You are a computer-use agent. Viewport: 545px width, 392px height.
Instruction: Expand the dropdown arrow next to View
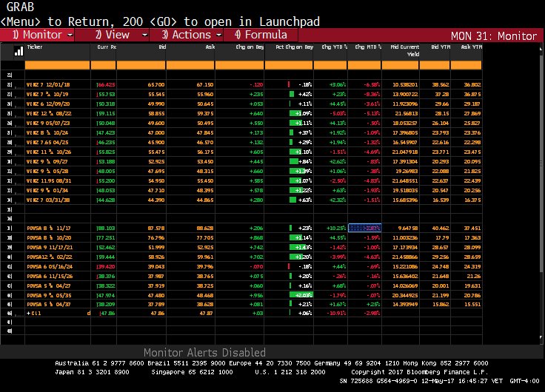(x=145, y=35)
